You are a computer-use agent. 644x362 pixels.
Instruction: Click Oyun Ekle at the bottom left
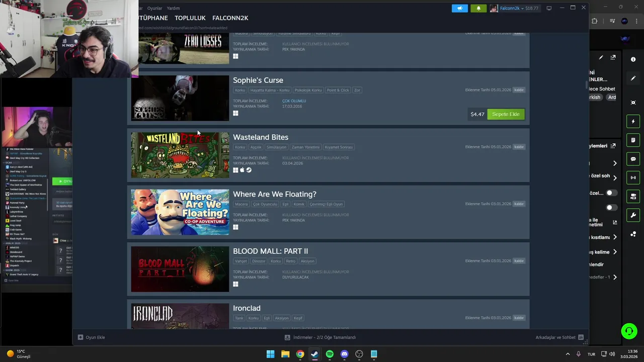point(92,337)
